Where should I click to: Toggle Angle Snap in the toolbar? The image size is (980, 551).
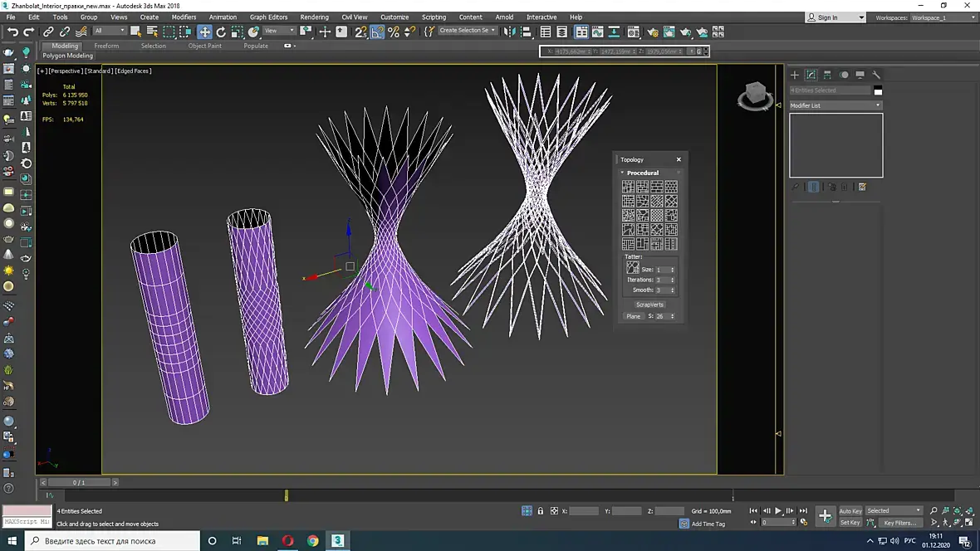click(x=377, y=32)
